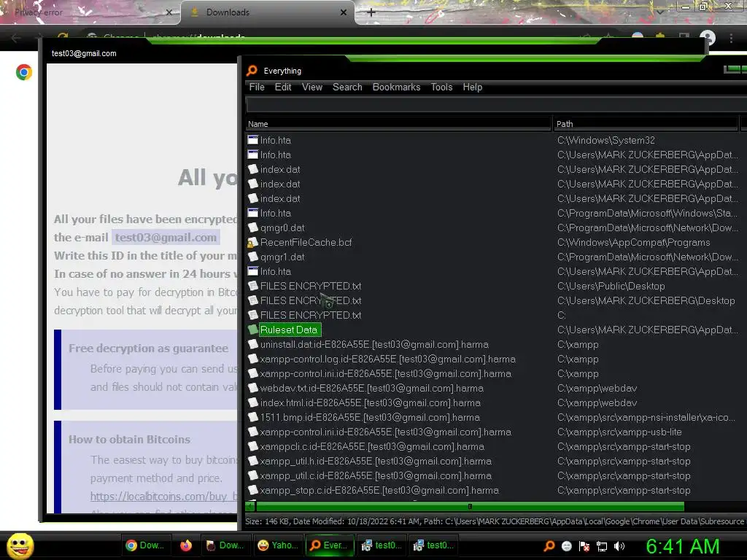Open the localbitcoins.com link in ransom note

pos(163,496)
